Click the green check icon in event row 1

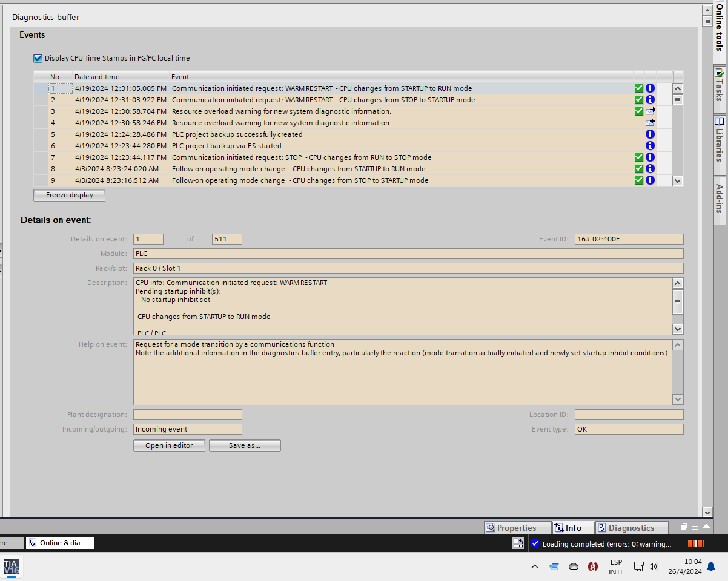tap(638, 88)
